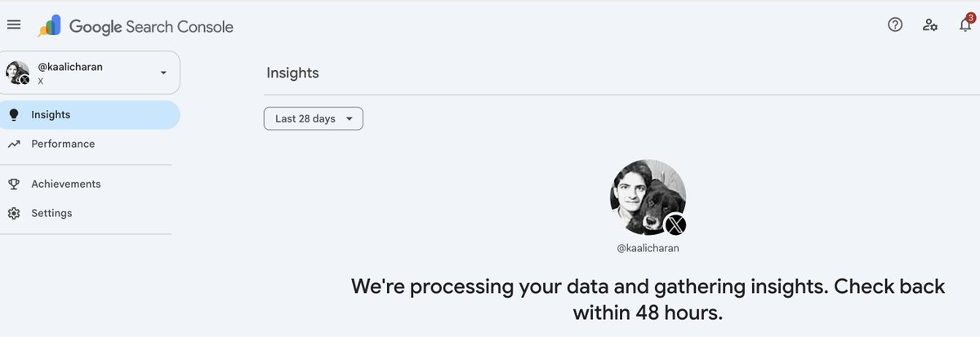Click the Google Search Console title text

pyautogui.click(x=151, y=27)
